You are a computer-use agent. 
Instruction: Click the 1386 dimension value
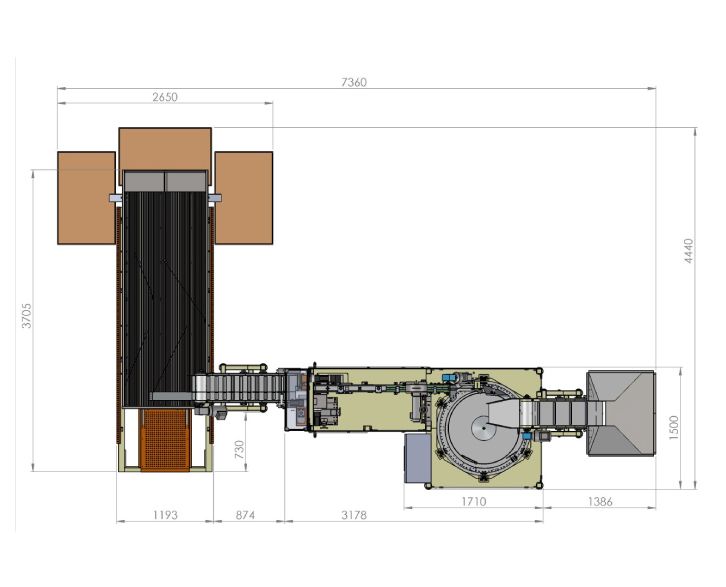599,501
